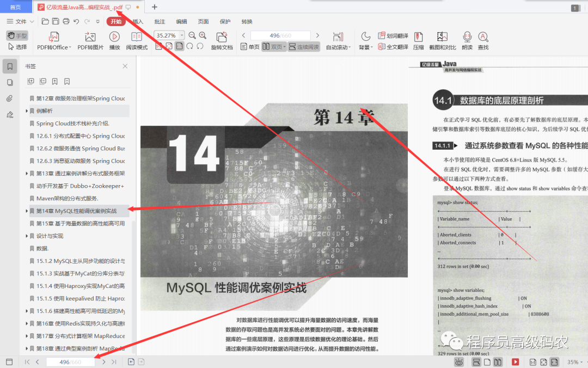Switch to the 编辑 tab

point(181,21)
